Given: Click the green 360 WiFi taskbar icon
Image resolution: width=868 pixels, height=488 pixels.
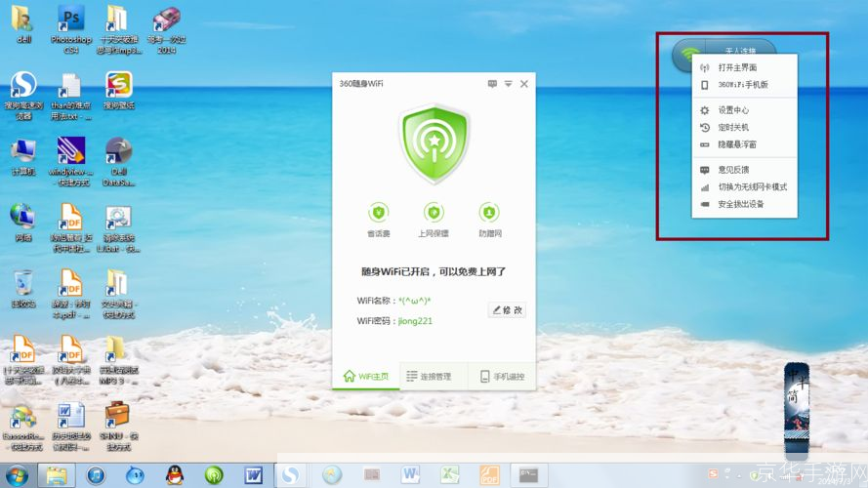Looking at the screenshot, I should pyautogui.click(x=214, y=475).
